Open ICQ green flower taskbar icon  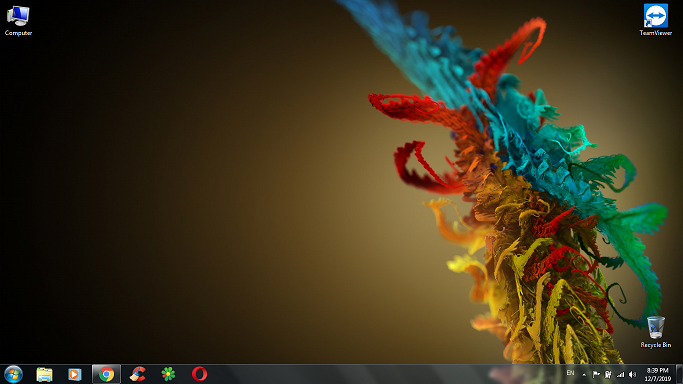tap(169, 374)
